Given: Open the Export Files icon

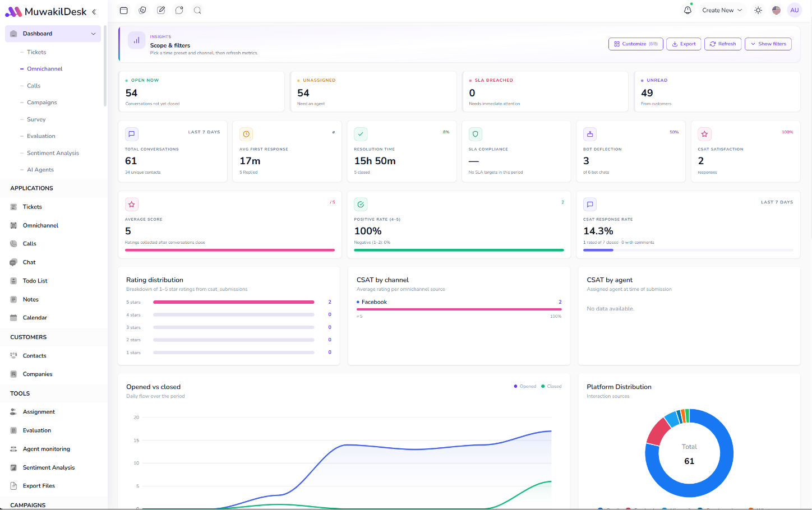Looking at the screenshot, I should (x=13, y=486).
